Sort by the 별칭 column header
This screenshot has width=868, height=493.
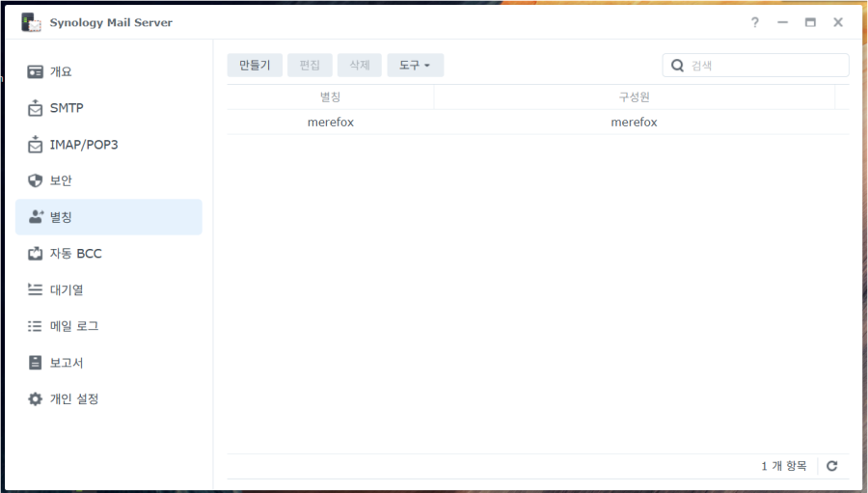(330, 97)
